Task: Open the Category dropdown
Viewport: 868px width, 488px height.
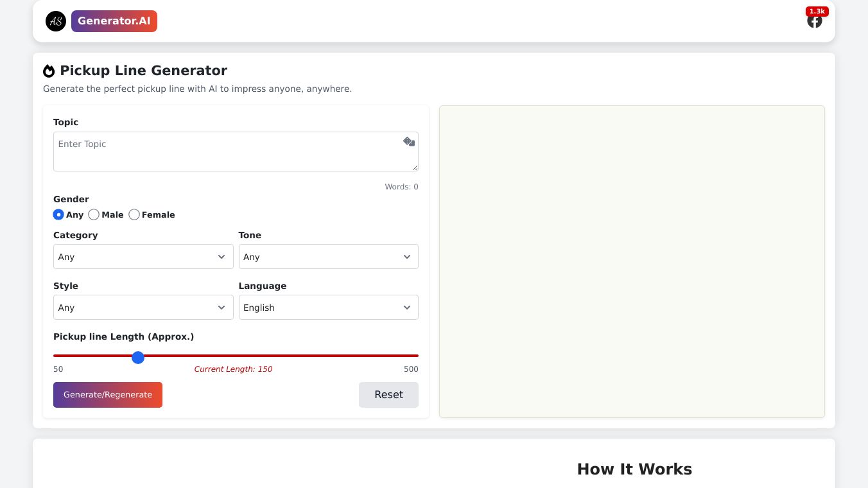Action: (x=143, y=257)
